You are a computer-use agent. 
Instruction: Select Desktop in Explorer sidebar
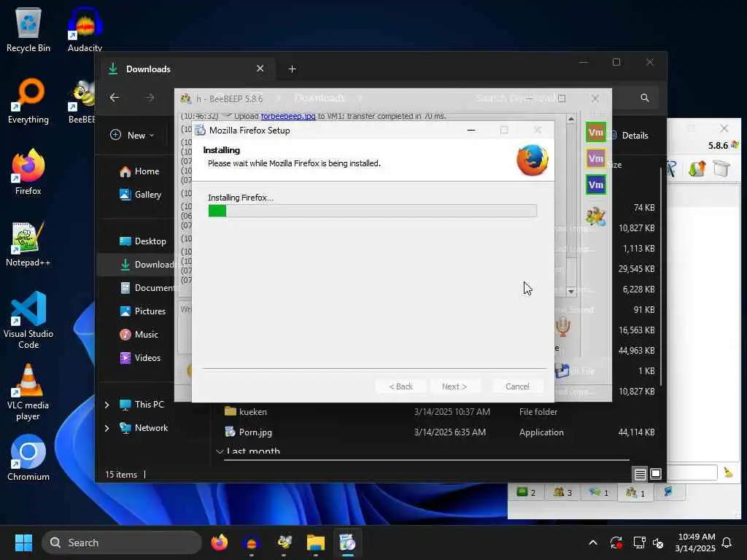click(x=142, y=241)
